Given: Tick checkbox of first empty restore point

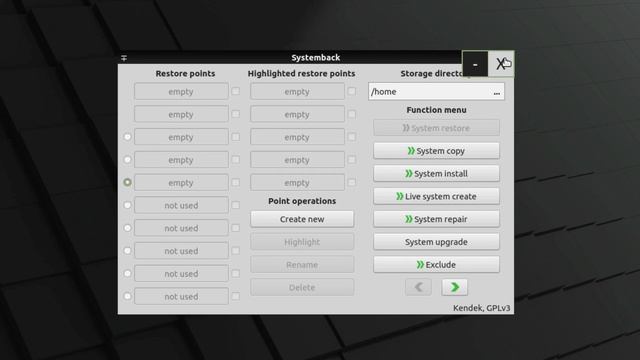Looking at the screenshot, I should (236, 91).
